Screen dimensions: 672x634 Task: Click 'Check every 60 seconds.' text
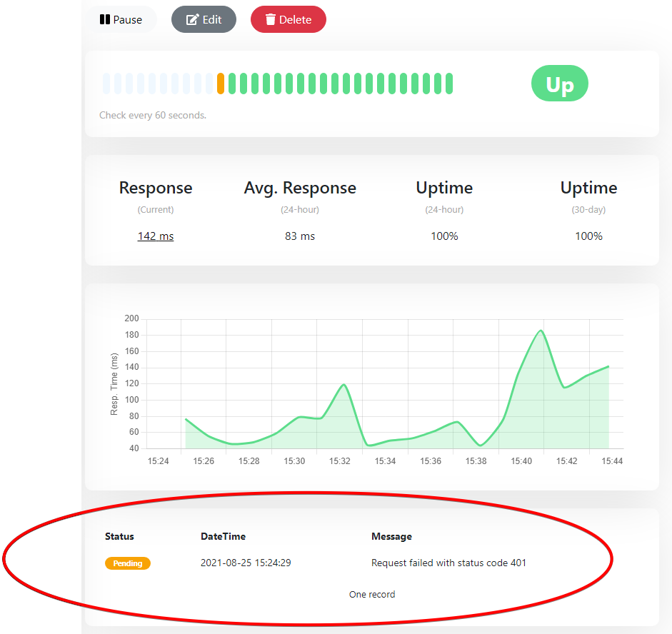click(153, 115)
